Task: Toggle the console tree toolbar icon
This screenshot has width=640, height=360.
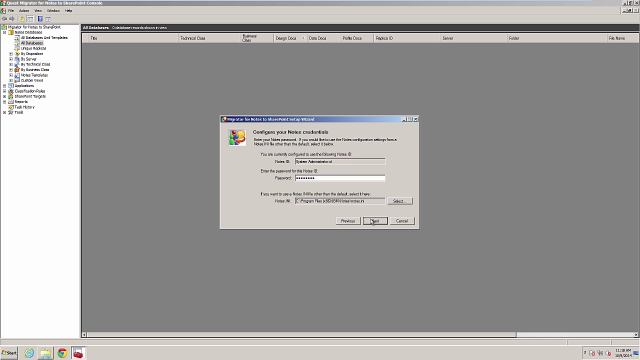Action: [x=30, y=19]
